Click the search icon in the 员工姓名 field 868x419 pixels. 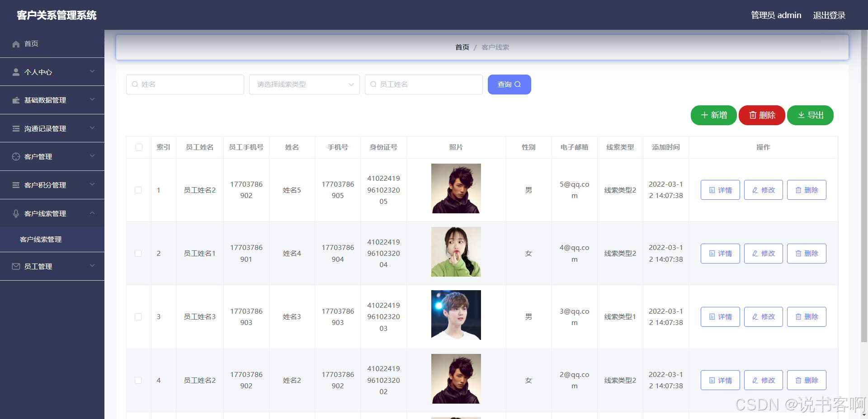(x=373, y=85)
